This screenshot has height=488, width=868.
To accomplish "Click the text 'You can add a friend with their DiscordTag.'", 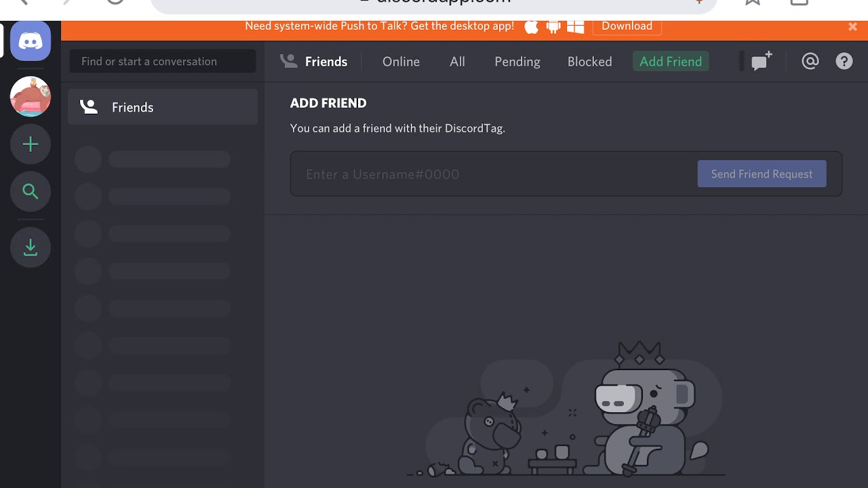I will [397, 128].
